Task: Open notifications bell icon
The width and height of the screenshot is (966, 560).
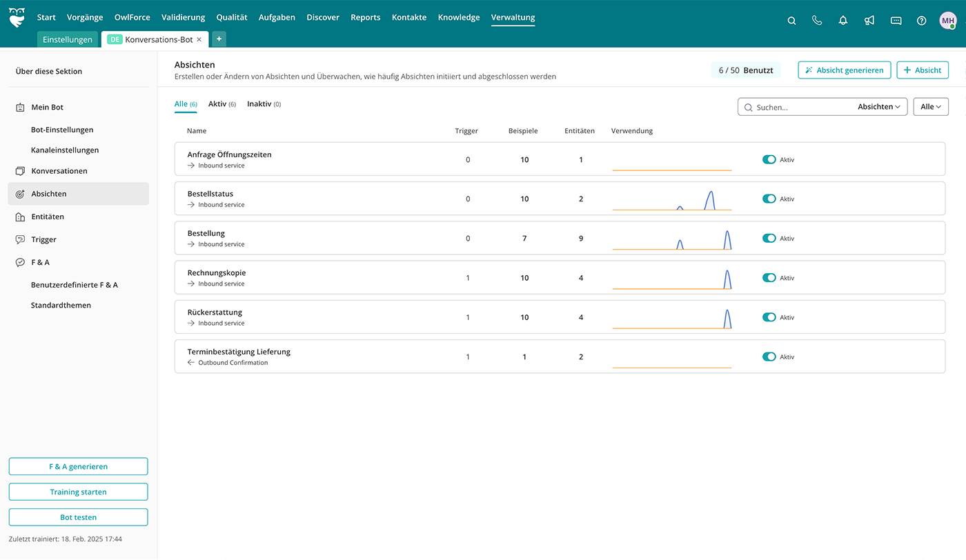Action: pyautogui.click(x=843, y=21)
